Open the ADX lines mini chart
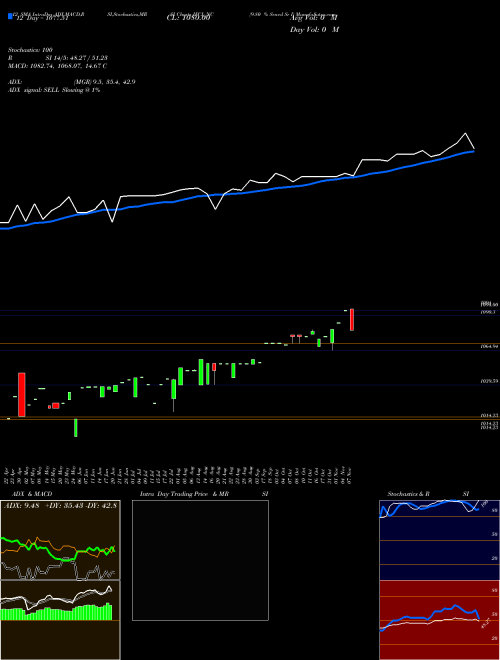Screen dimensions: 500x660 60,540
